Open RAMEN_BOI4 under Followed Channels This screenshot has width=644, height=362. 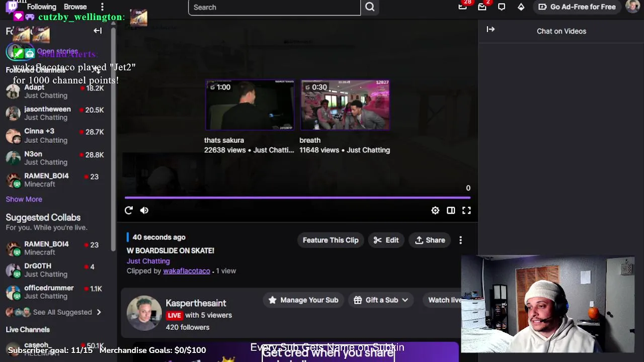[x=55, y=180]
